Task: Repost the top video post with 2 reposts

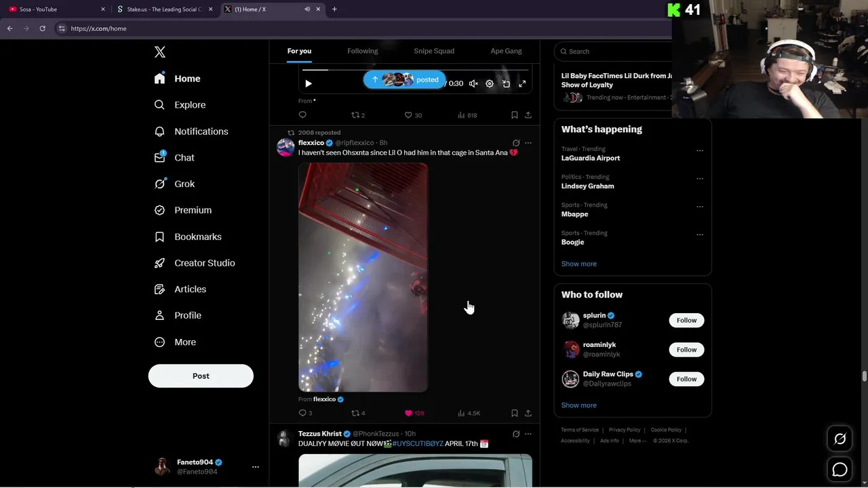Action: click(x=357, y=115)
